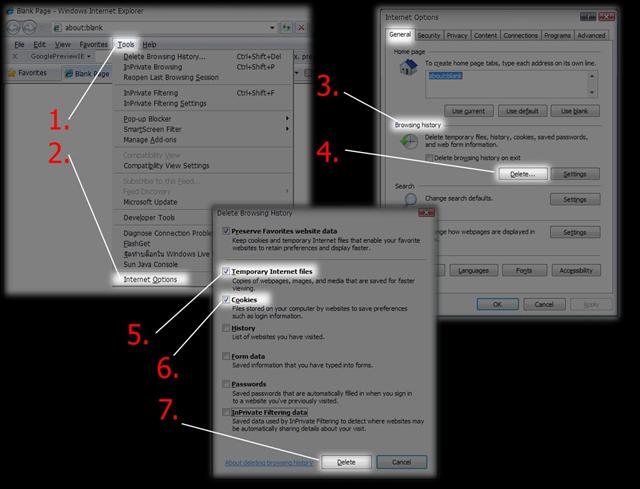Click the address bar about:blank field

pyautogui.click(x=161, y=28)
